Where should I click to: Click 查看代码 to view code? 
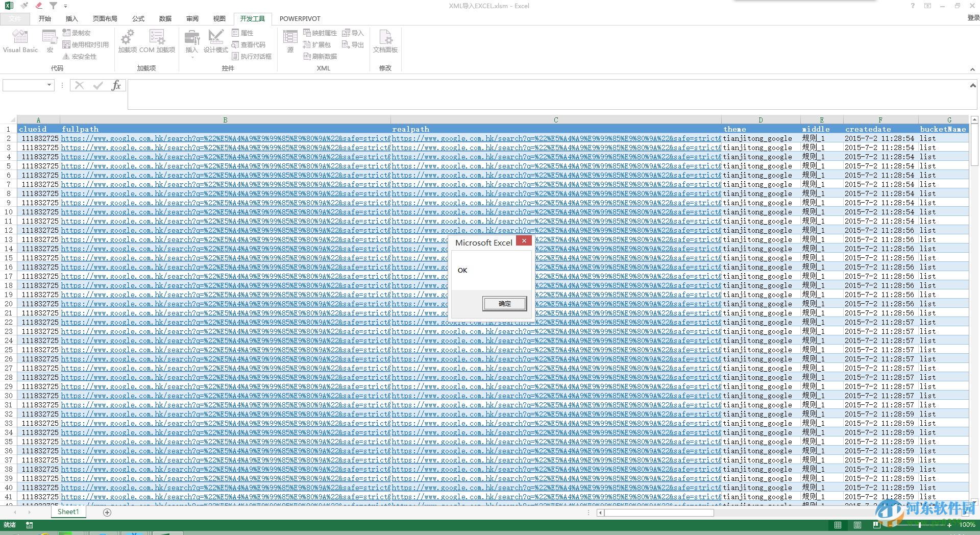249,44
